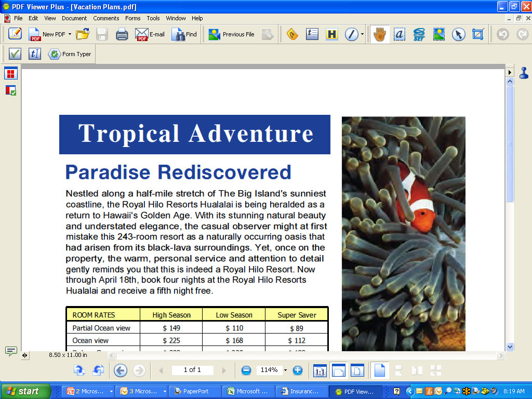Click the Print icon in toolbar

click(x=122, y=34)
